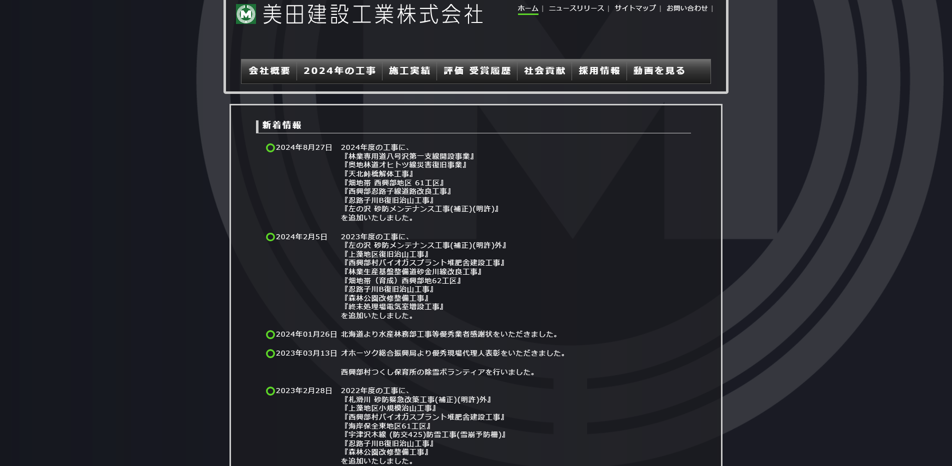Click the お問い合わせ contact link
The image size is (952, 466).
(x=686, y=8)
